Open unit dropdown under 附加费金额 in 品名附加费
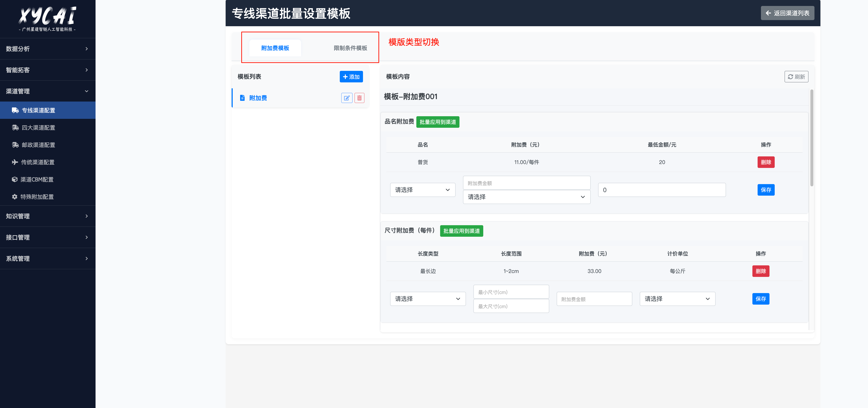868x408 pixels. pyautogui.click(x=526, y=197)
